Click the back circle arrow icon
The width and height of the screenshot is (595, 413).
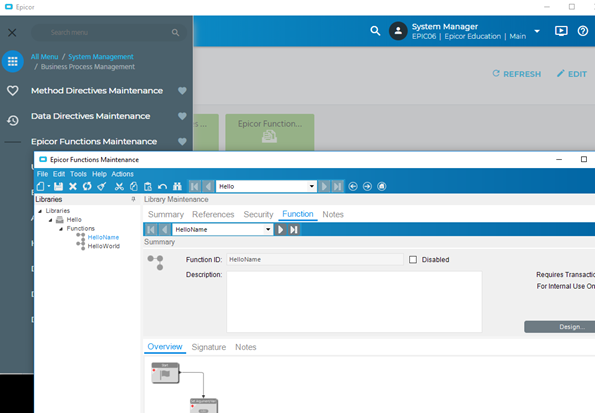(x=353, y=186)
